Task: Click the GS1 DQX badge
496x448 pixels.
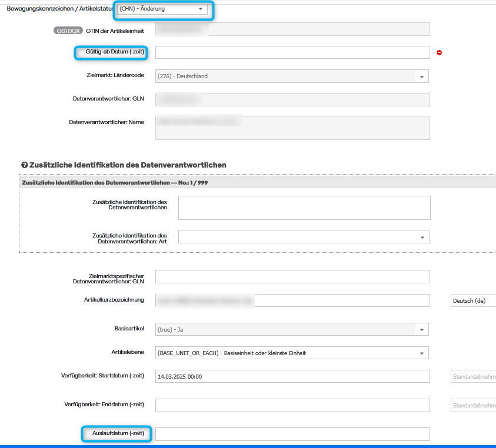Action: [x=68, y=31]
